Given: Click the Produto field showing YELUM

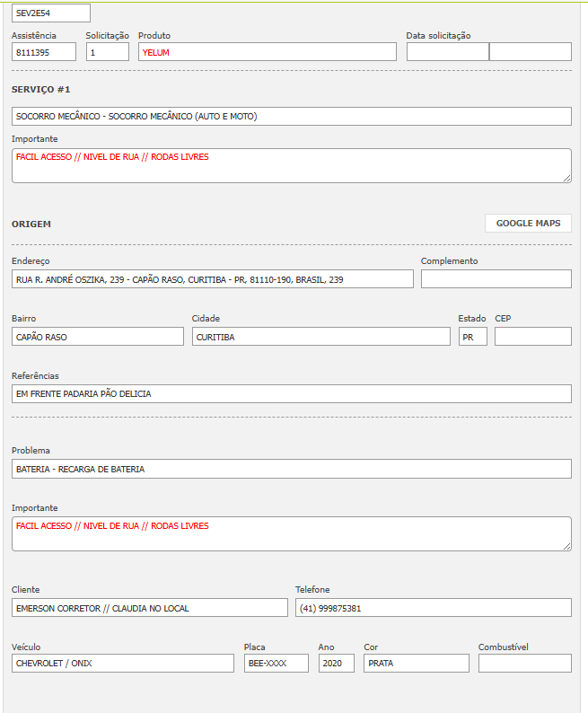Looking at the screenshot, I should click(x=267, y=52).
